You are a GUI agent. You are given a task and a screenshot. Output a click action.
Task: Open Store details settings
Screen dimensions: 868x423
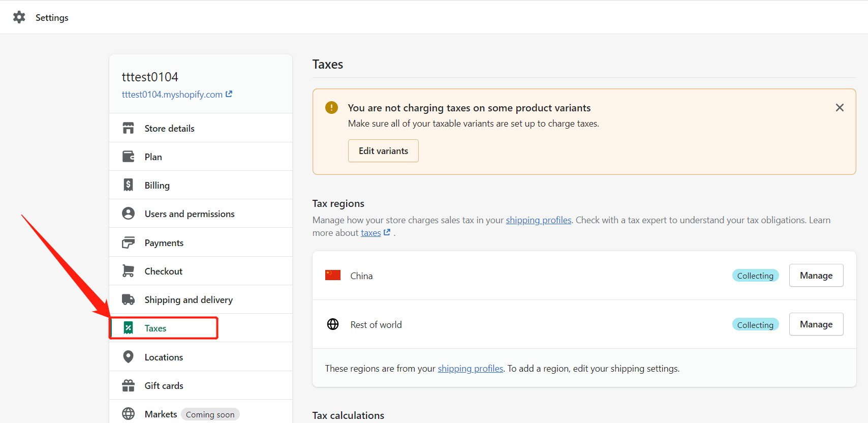tap(201, 128)
